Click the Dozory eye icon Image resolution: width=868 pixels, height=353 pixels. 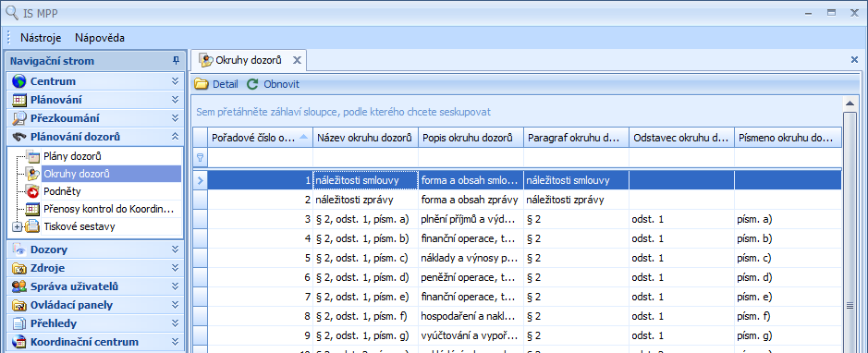click(x=19, y=250)
